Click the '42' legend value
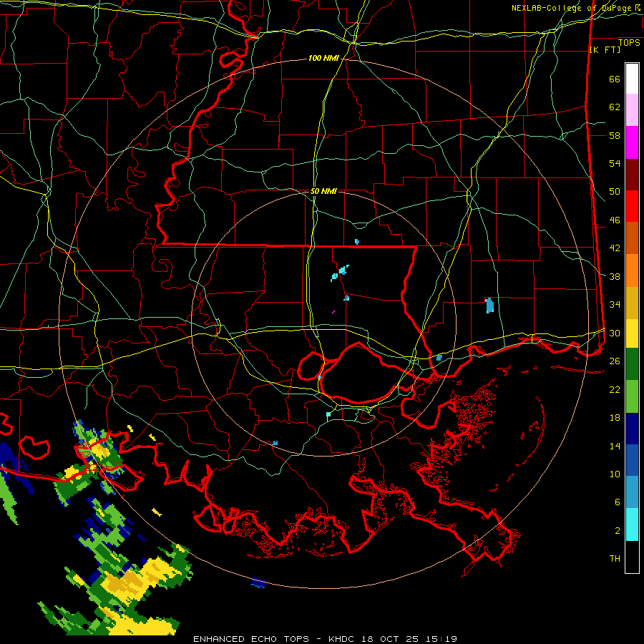Image resolution: width=644 pixels, height=644 pixels. coord(615,248)
